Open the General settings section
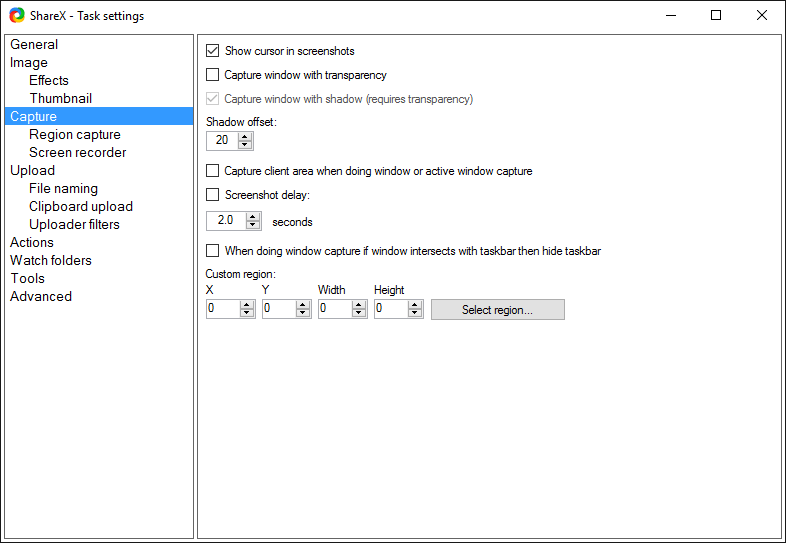Viewport: 786px width, 543px height. (x=34, y=44)
